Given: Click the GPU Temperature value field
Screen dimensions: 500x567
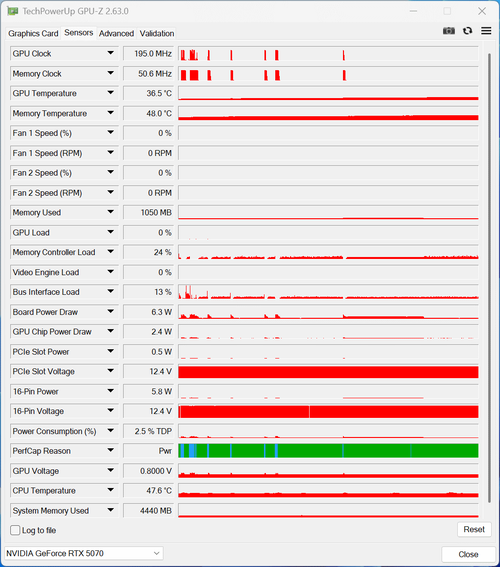Looking at the screenshot, I should point(149,93).
